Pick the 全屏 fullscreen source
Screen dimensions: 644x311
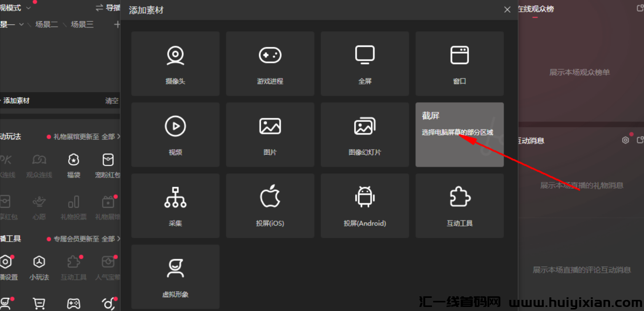365,64
